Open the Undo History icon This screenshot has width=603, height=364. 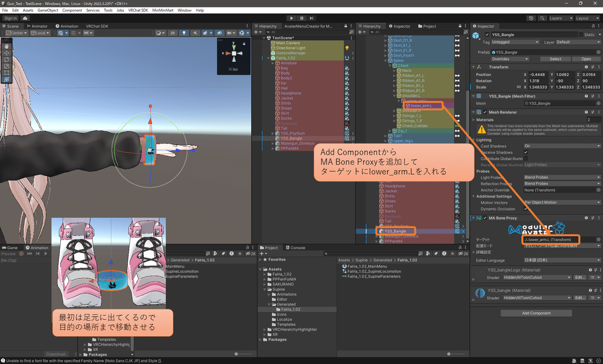(x=531, y=18)
